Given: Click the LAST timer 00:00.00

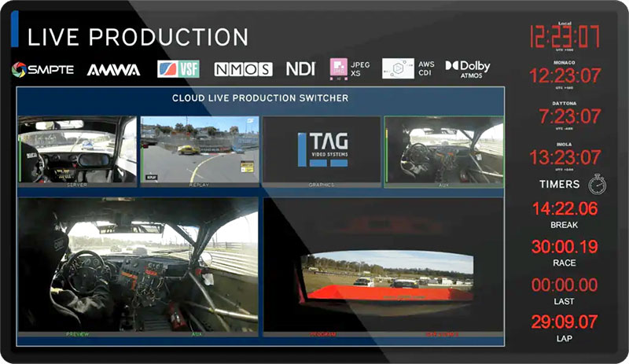Looking at the screenshot, I should (x=565, y=285).
